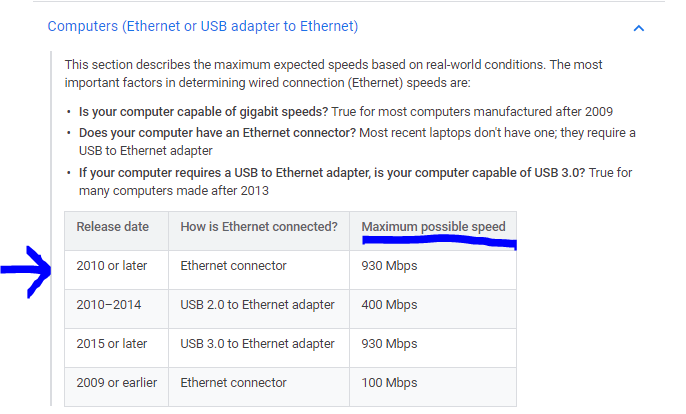Select the '2015 or later' table cell
The height and width of the screenshot is (414, 686).
112,344
